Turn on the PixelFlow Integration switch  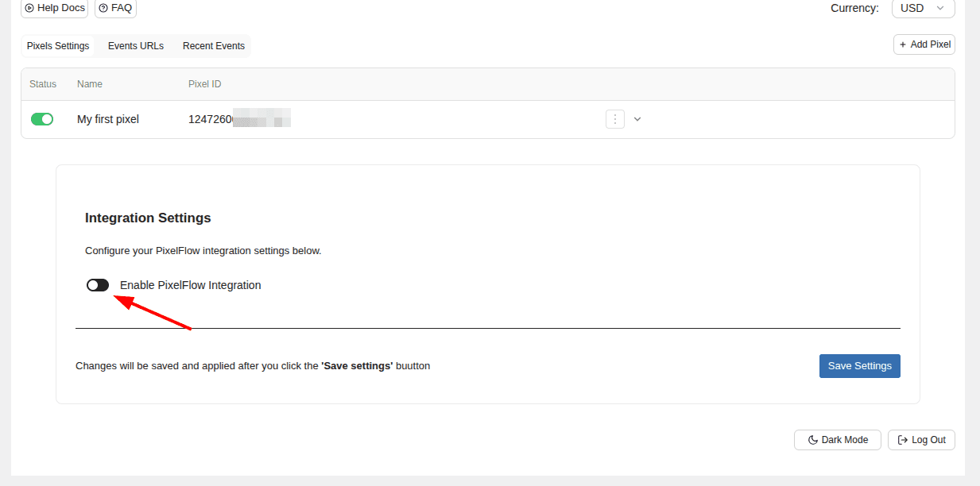(x=98, y=285)
